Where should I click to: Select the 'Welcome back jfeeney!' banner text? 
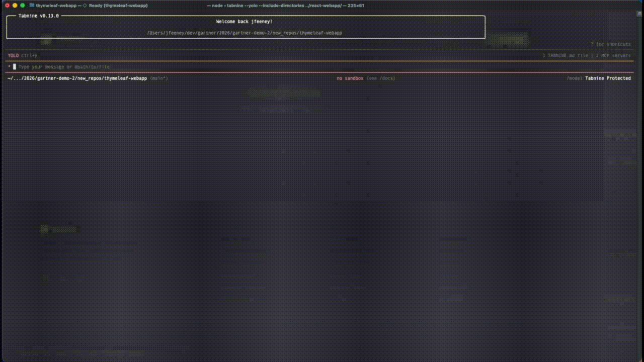[246, 21]
